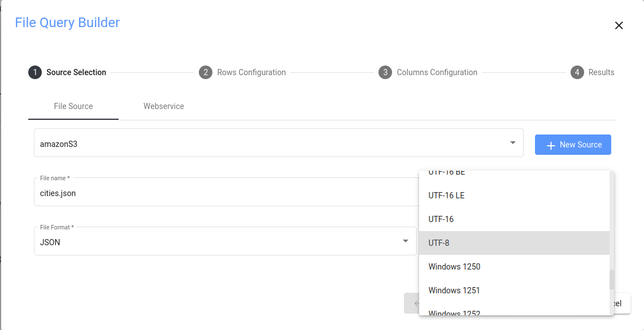Click the File name input field
This screenshot has height=330, width=644.
coord(226,193)
